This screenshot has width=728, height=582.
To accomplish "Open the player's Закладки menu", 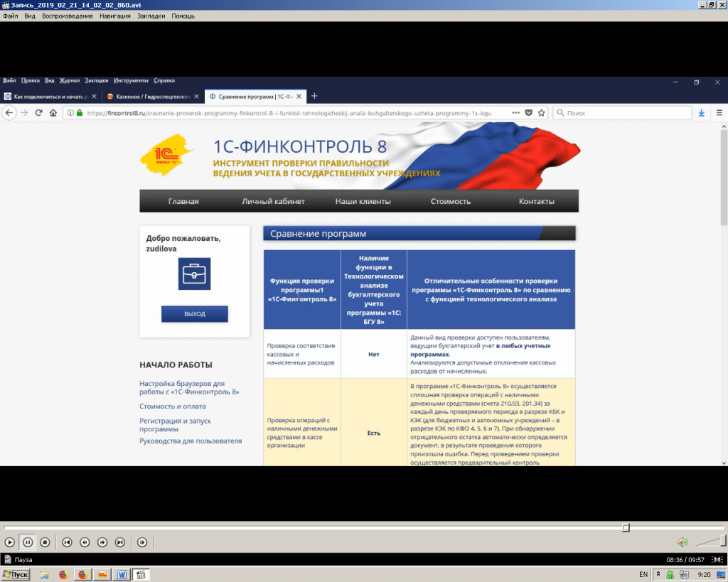I will point(151,16).
